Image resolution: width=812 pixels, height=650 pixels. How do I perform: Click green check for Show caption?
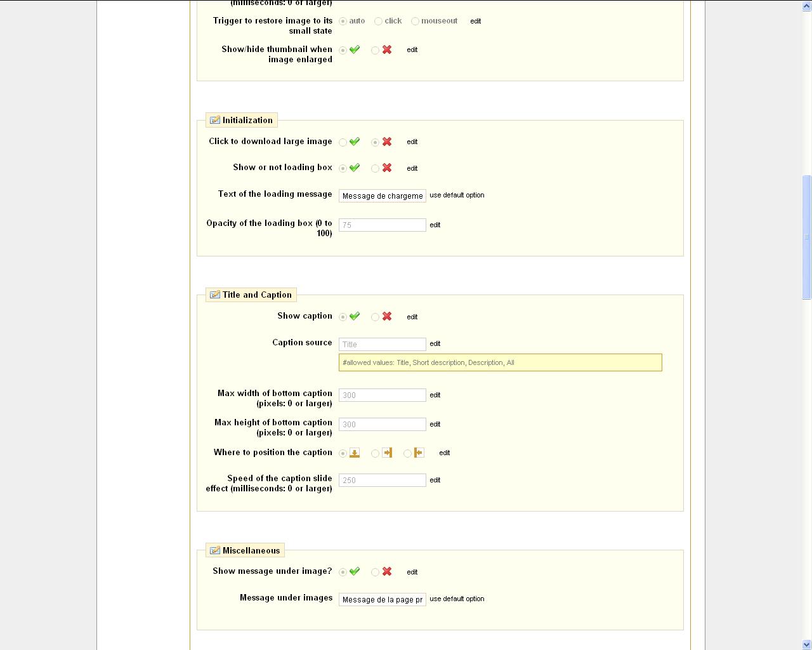click(355, 316)
